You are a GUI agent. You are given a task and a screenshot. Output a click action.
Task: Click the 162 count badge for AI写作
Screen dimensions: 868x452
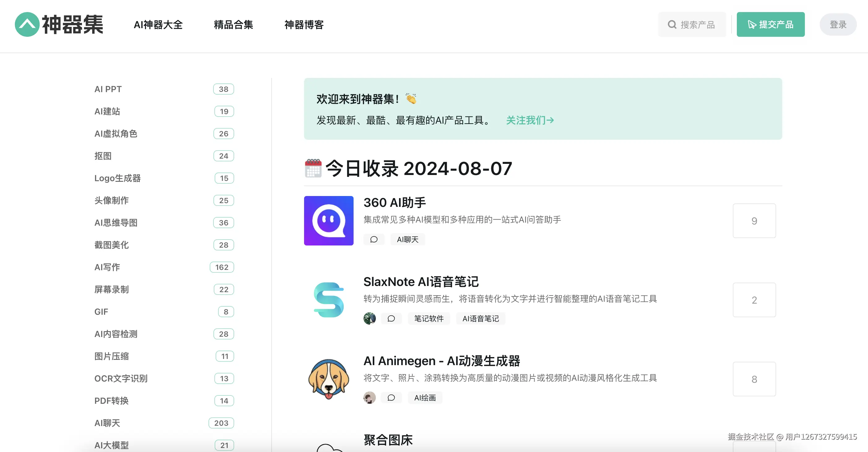pyautogui.click(x=222, y=267)
